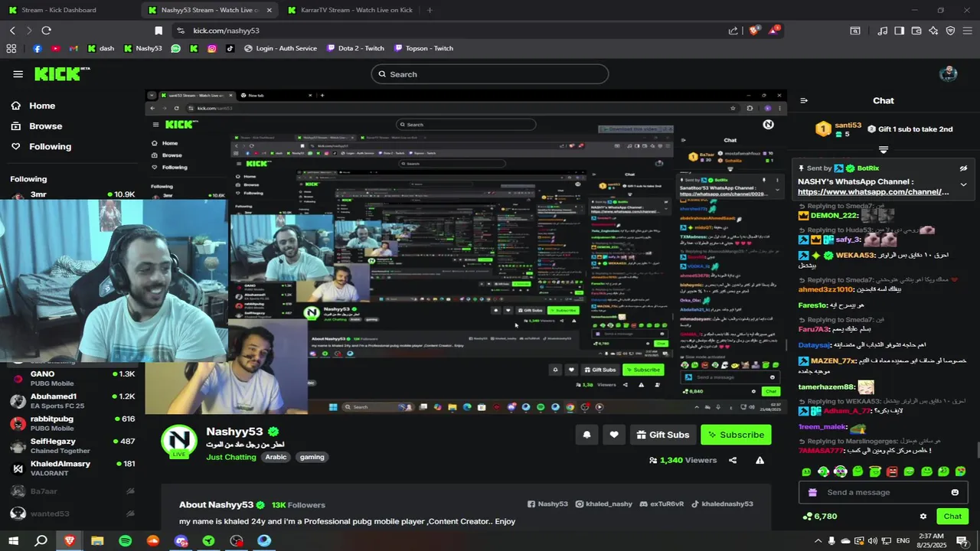Click the browser share page icon

point(733,31)
